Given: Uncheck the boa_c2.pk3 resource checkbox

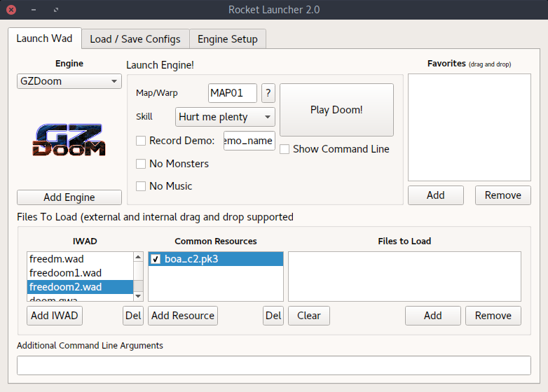Looking at the screenshot, I should point(156,259).
